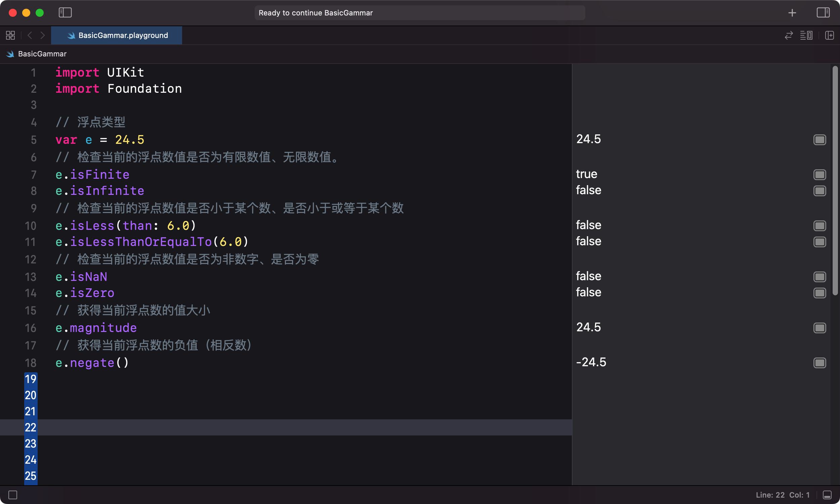The image size is (840, 504).
Task: Click on isInfinite in line 8
Action: tap(107, 191)
